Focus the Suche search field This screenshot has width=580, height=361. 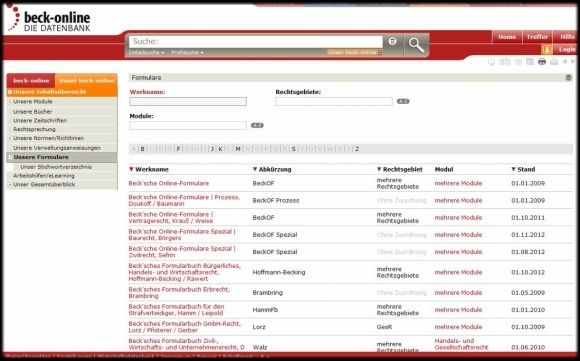tap(256, 41)
